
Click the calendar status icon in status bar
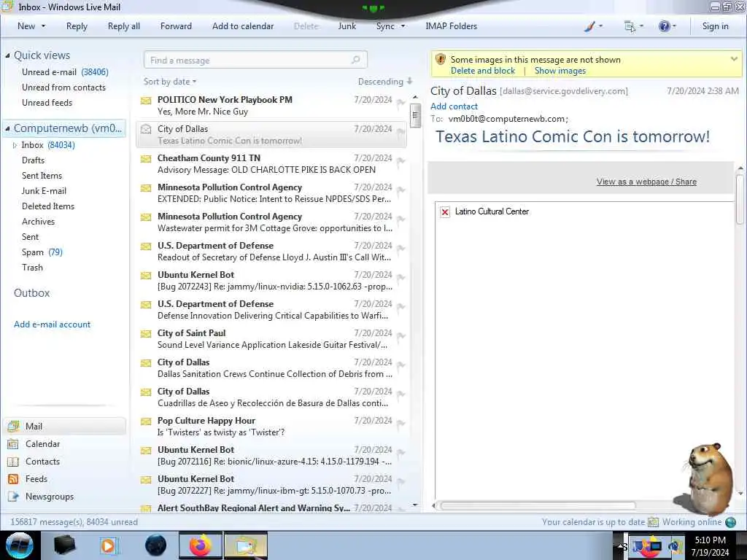click(653, 522)
